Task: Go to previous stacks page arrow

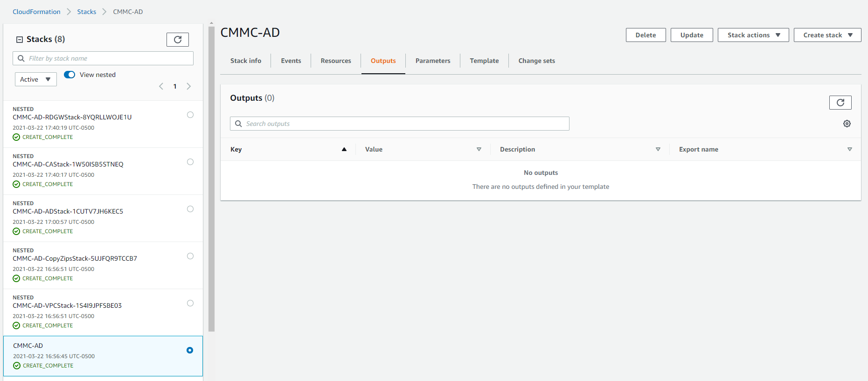Action: [161, 86]
